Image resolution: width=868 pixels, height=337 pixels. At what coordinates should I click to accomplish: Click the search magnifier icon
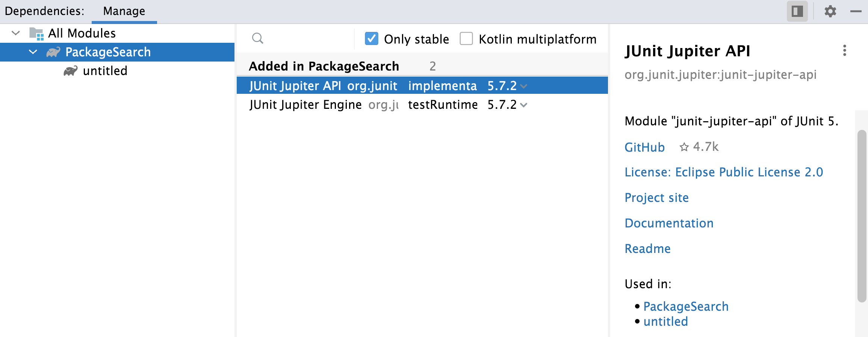(258, 38)
